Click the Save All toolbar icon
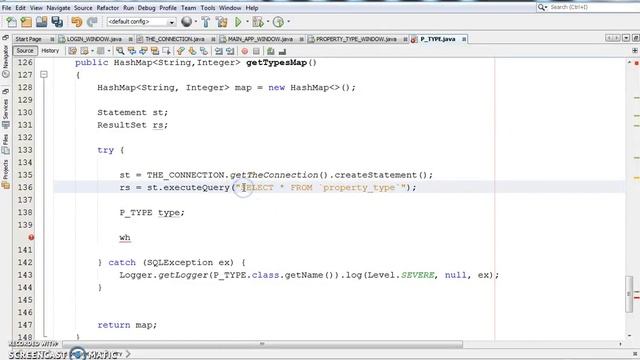 pos(57,22)
